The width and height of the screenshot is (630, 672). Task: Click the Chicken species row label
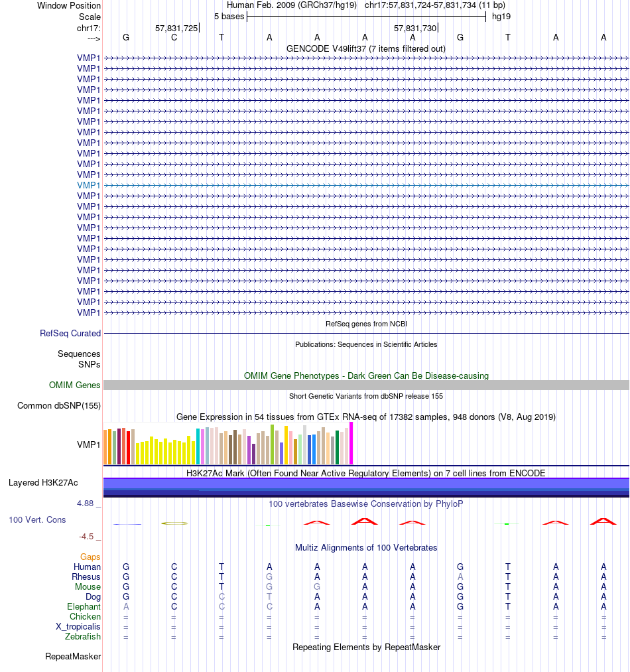(86, 616)
